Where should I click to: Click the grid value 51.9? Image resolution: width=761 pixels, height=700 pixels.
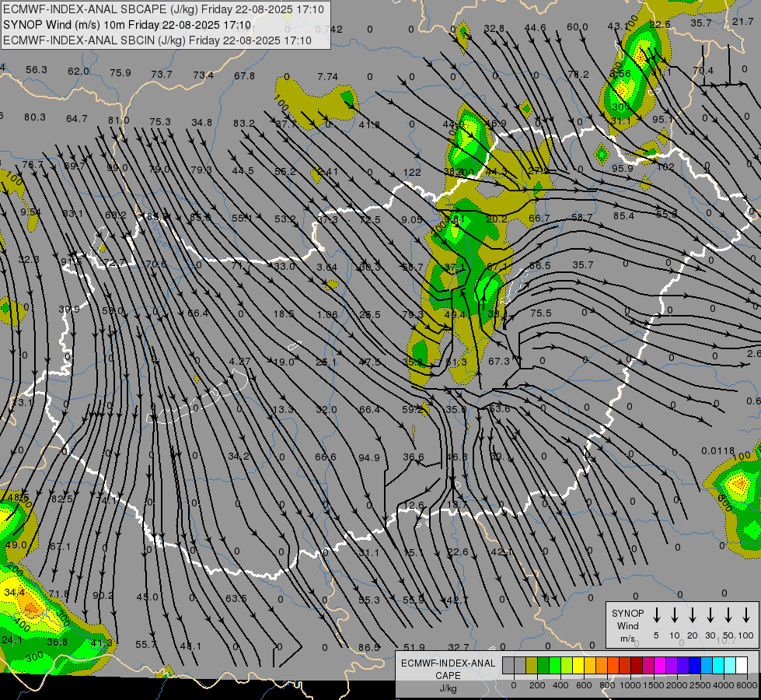point(414,648)
